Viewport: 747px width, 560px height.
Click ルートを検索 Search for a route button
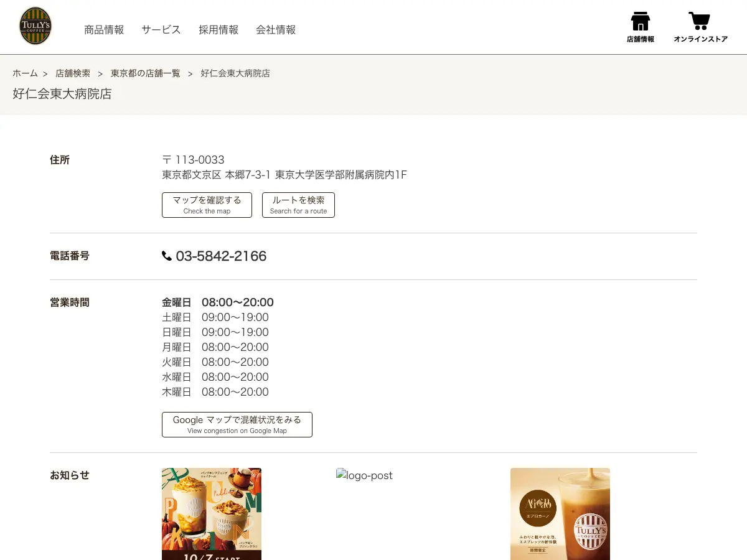(x=298, y=205)
